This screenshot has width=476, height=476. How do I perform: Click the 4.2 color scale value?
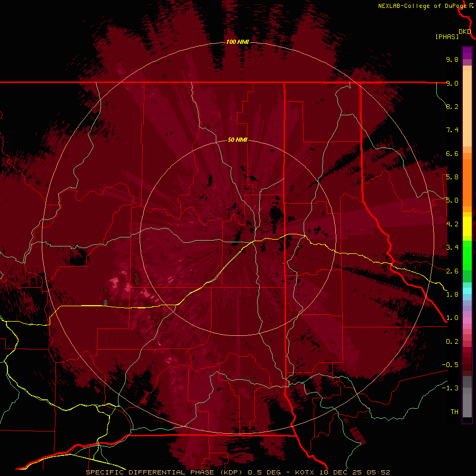(x=452, y=224)
